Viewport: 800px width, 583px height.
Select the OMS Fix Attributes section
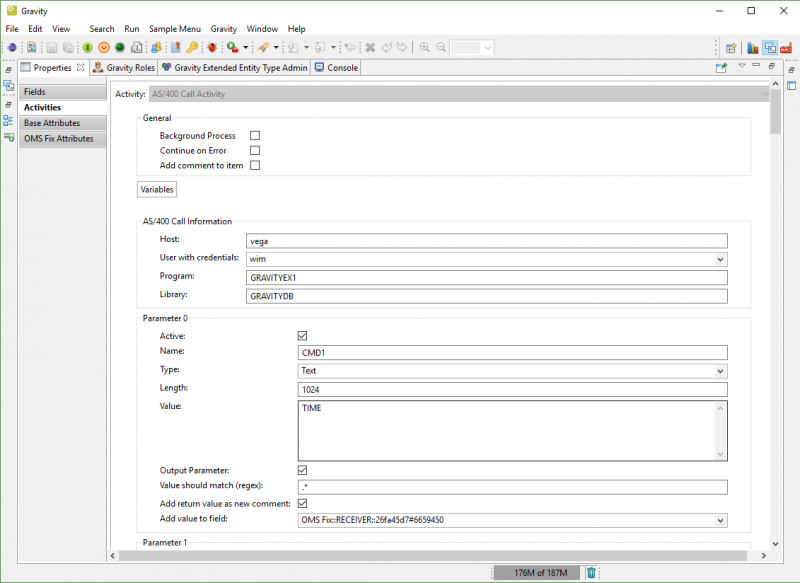click(59, 139)
